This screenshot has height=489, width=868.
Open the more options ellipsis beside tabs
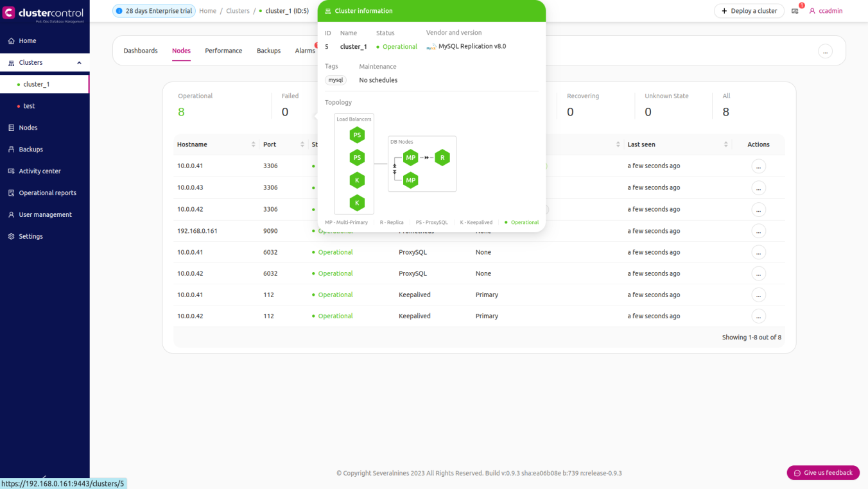[825, 51]
